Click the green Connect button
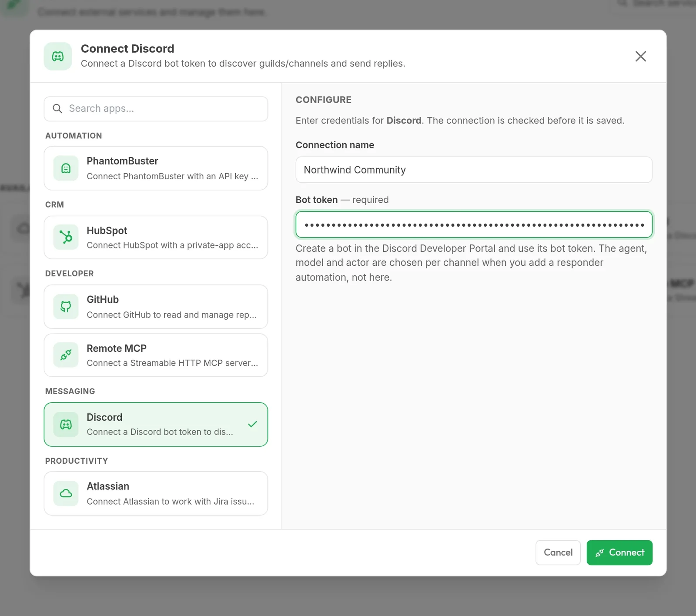Screen dimensions: 696x616 [x=619, y=552]
